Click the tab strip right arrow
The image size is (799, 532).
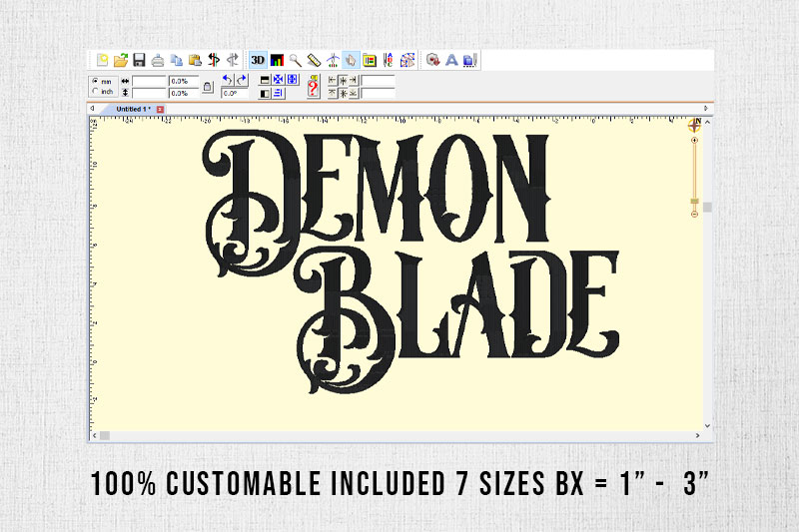pyautogui.click(x=706, y=109)
